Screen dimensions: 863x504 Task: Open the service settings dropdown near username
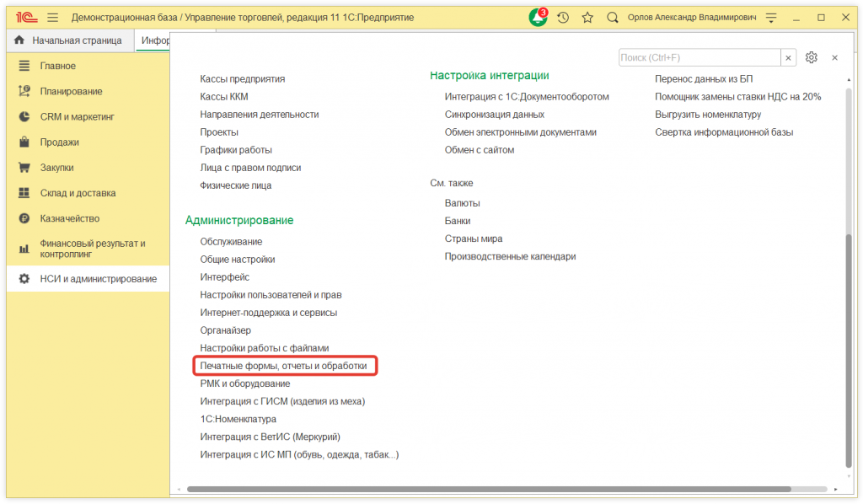(769, 17)
